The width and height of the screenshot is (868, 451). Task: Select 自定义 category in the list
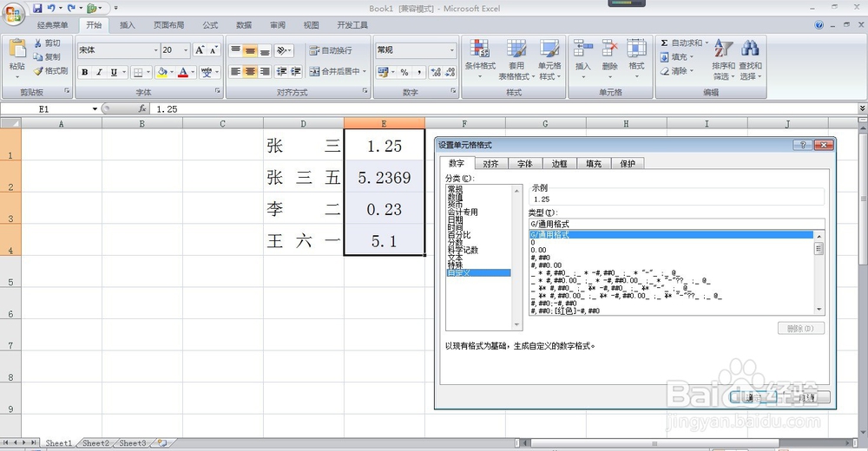pos(479,273)
